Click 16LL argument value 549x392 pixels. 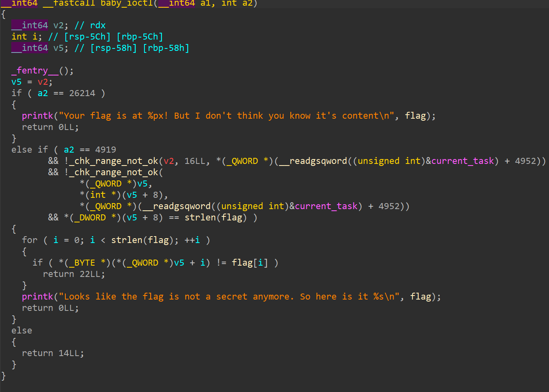coord(195,161)
